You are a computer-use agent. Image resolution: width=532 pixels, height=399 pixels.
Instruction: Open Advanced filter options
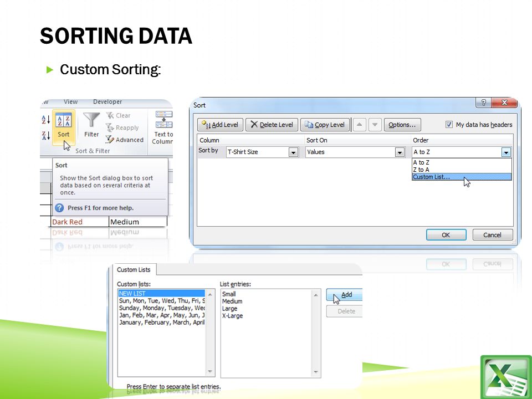pyautogui.click(x=124, y=140)
